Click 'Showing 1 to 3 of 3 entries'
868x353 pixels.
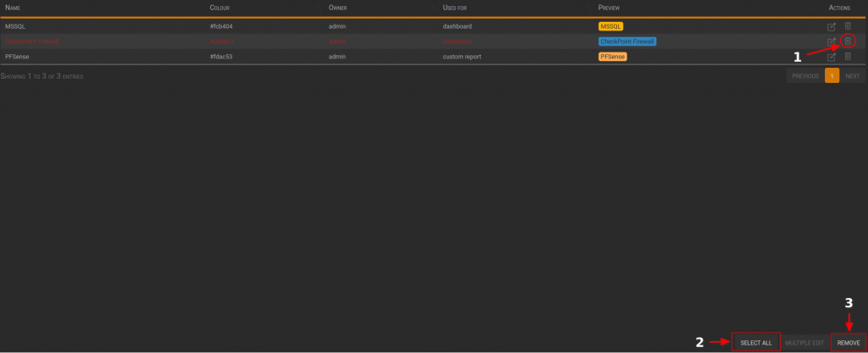[x=42, y=76]
